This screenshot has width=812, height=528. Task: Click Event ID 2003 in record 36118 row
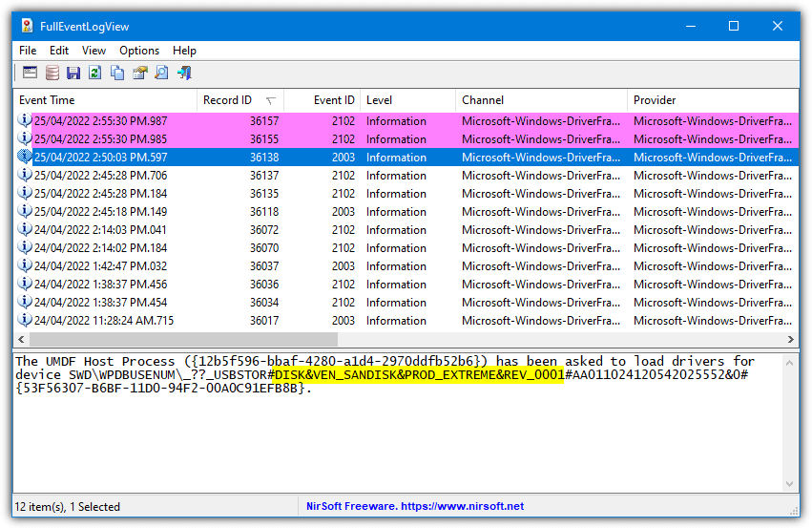(344, 211)
